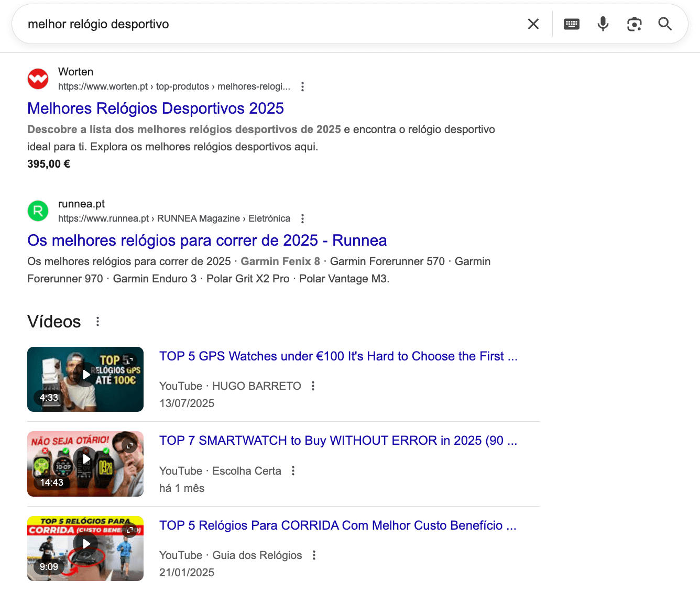700x592 pixels.
Task: Open the Runnea running watches article
Action: pyautogui.click(x=207, y=240)
